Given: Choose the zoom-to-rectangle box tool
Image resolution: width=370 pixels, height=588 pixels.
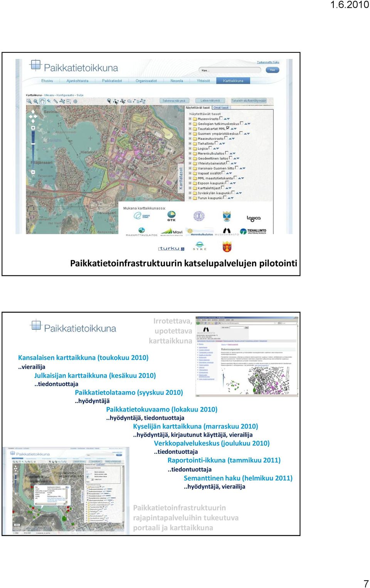Looking at the screenshot, I should 69,101.
